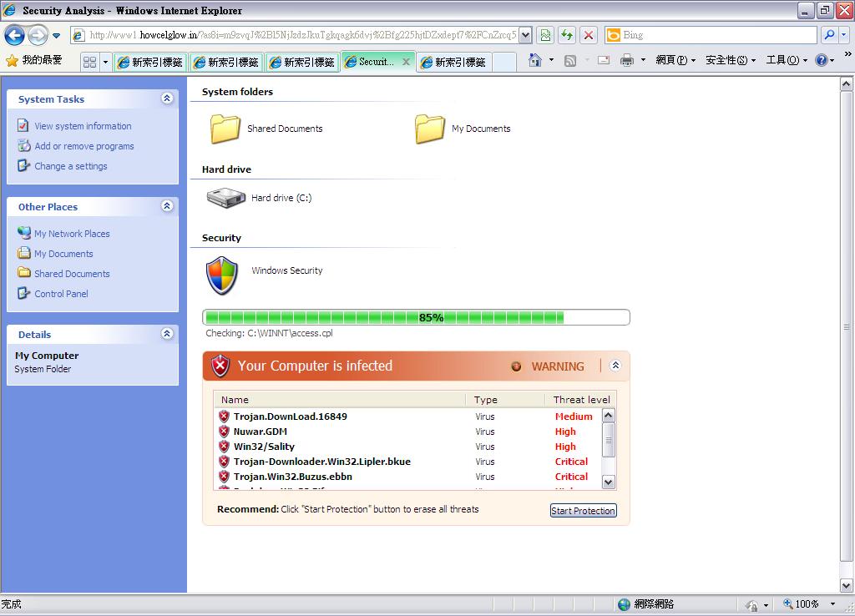This screenshot has height=616, width=855.
Task: Click the blue Help question mark icon
Action: tap(822, 60)
